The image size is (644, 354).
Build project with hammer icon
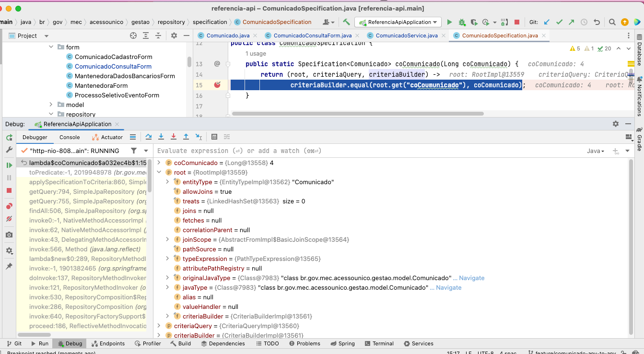tap(346, 22)
